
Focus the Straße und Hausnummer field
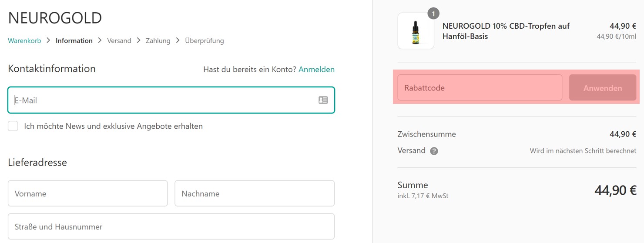[x=171, y=226]
